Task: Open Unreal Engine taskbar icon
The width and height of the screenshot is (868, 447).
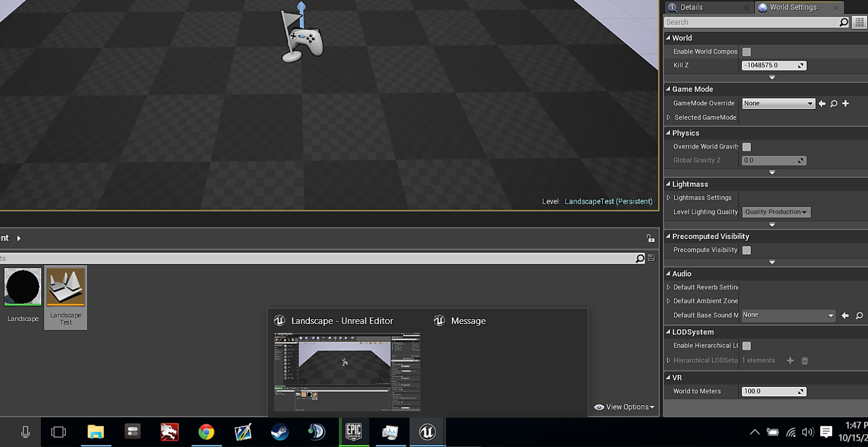Action: (x=427, y=432)
